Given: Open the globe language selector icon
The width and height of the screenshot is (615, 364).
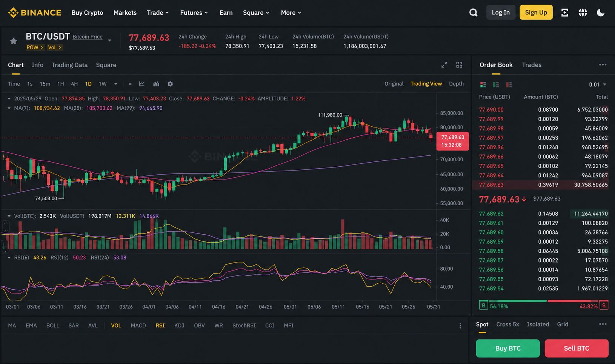Looking at the screenshot, I should pyautogui.click(x=583, y=12).
